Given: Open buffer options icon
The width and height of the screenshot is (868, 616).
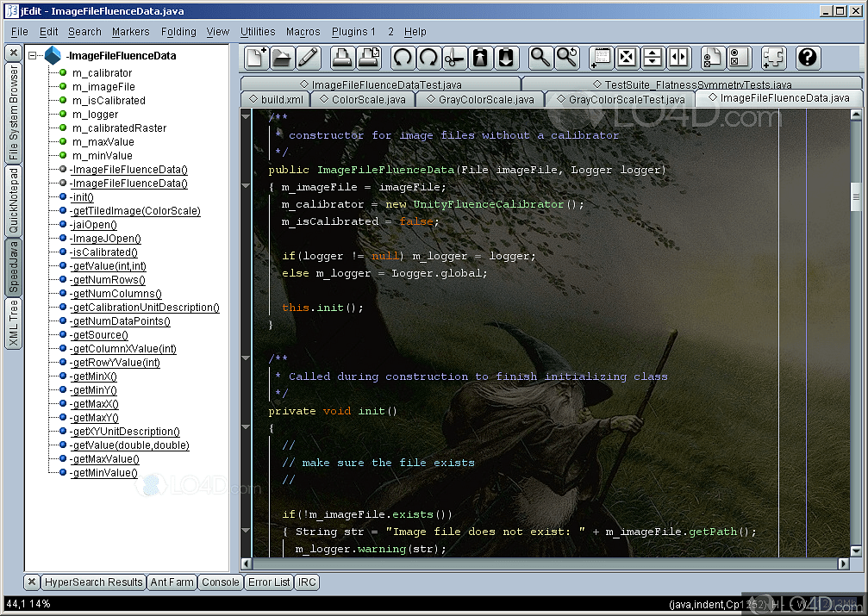Looking at the screenshot, I should 712,58.
